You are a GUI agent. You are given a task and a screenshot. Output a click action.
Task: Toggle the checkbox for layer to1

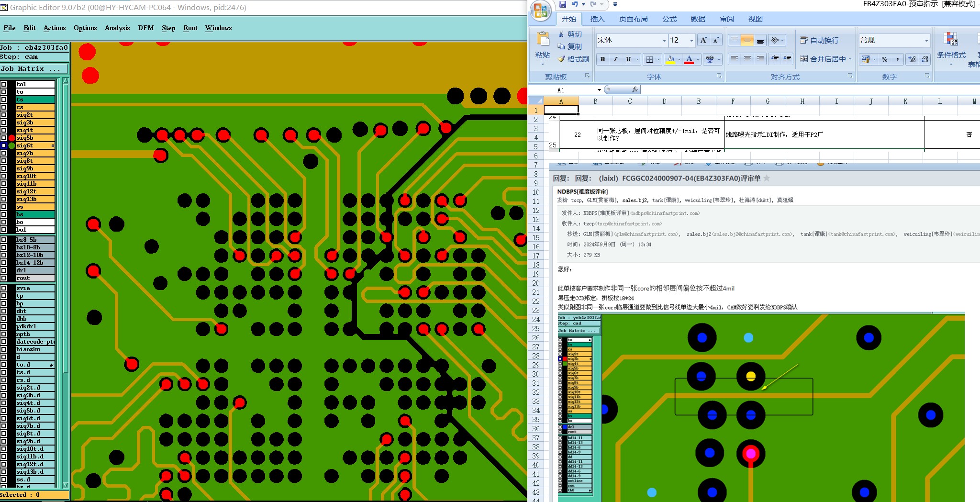pyautogui.click(x=4, y=84)
